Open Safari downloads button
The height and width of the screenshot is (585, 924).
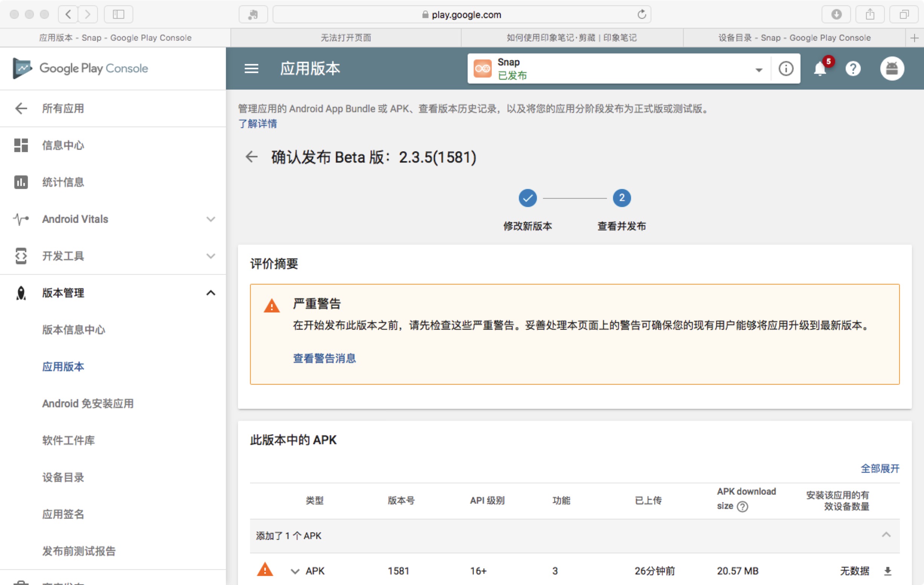tap(837, 15)
